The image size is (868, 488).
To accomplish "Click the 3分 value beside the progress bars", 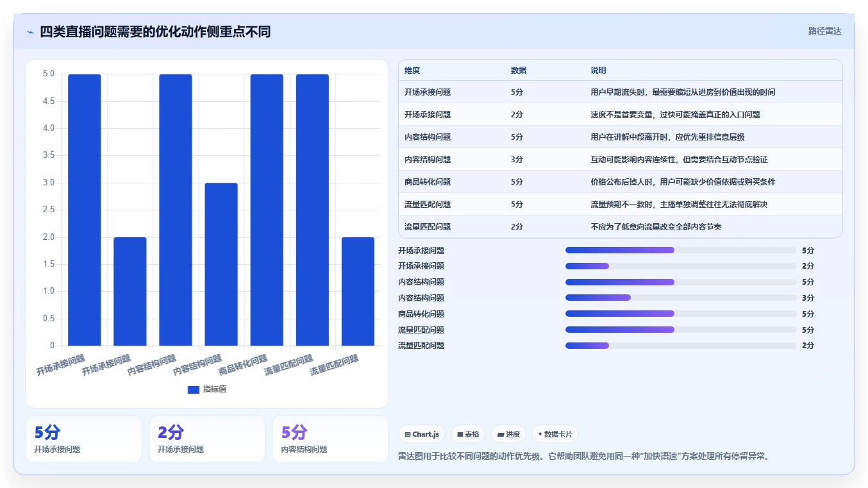I will (x=808, y=298).
